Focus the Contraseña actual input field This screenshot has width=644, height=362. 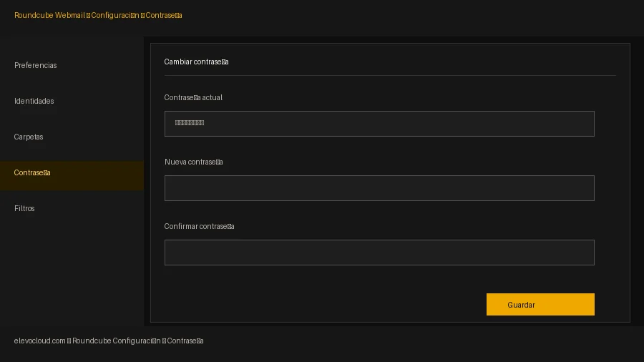pos(379,124)
